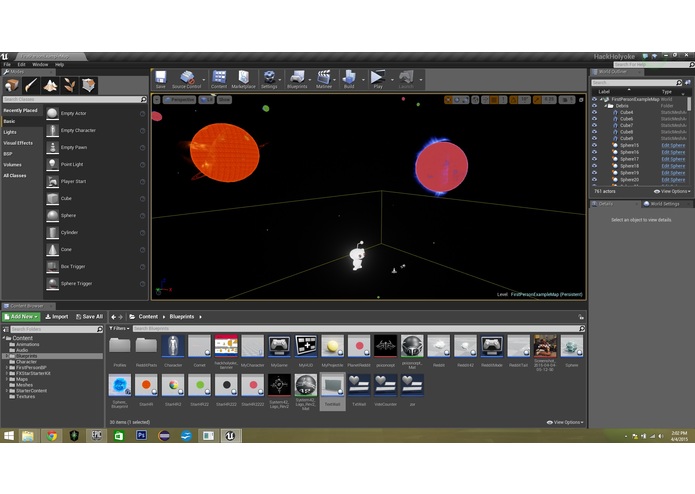Click the Build toolbar icon

click(349, 78)
